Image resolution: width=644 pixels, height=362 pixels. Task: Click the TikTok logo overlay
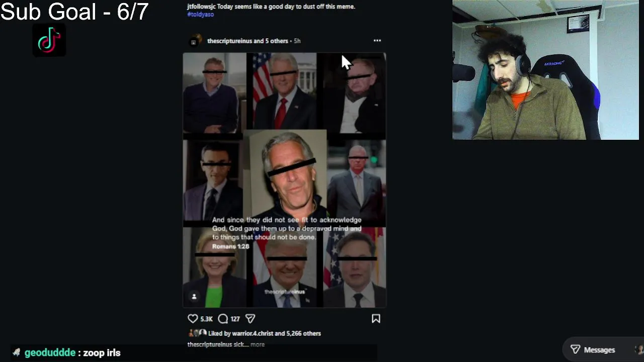tap(49, 41)
